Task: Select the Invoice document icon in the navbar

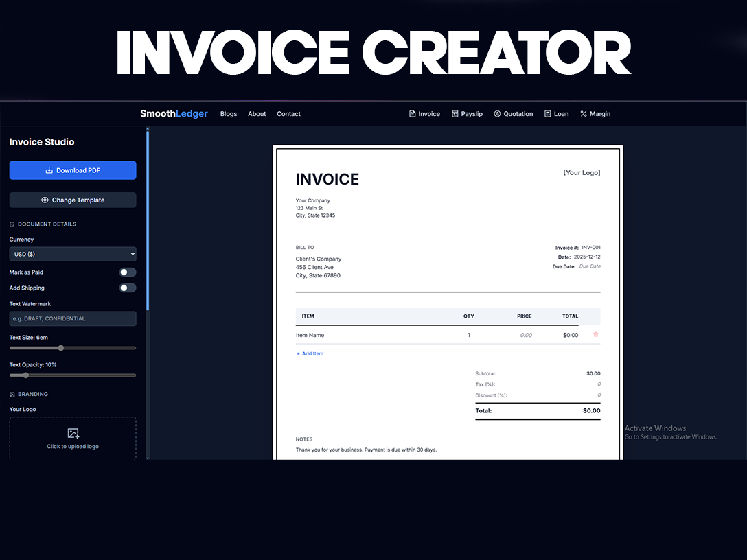Action: (412, 114)
